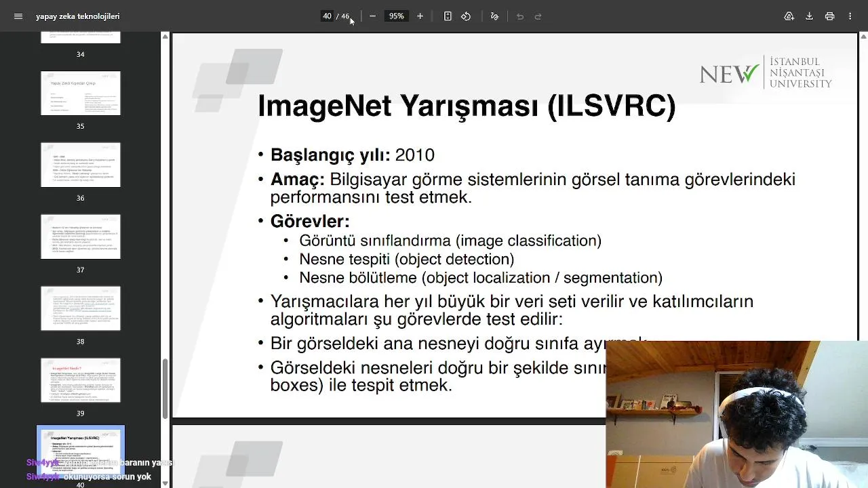Click 'Nesne tespiti (object detection)' line
Screen dimensions: 868x488
tap(407, 259)
